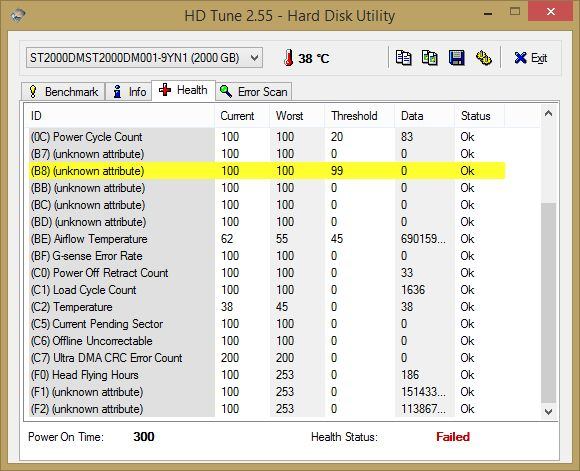580x471 pixels.
Task: Open the Error Scan tab
Action: click(x=254, y=91)
